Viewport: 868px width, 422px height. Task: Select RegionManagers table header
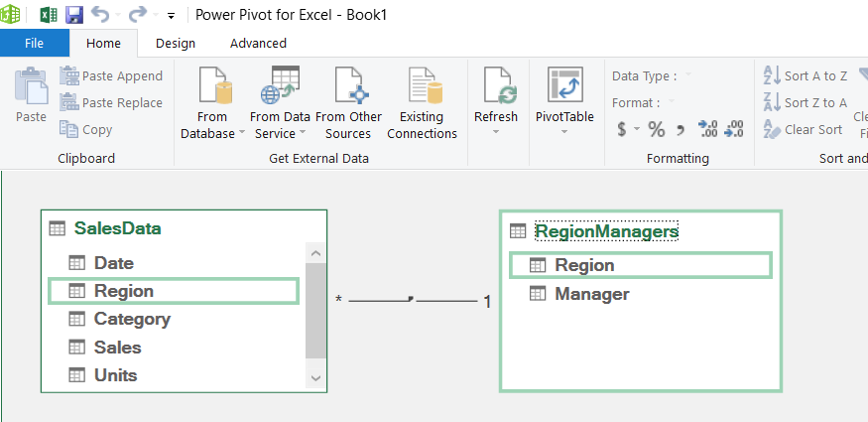[607, 231]
